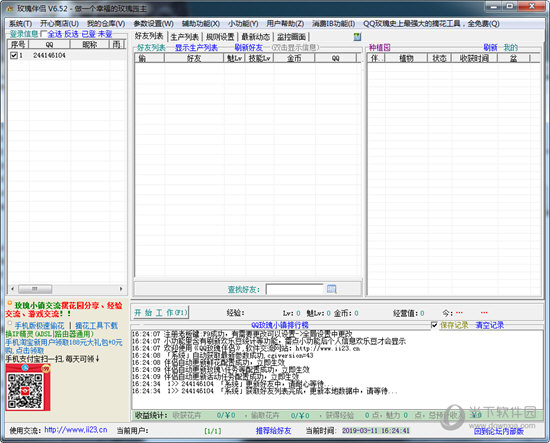This screenshot has width=550, height=443.
Task: Click the 推荐给好友 link
Action: coord(274,430)
